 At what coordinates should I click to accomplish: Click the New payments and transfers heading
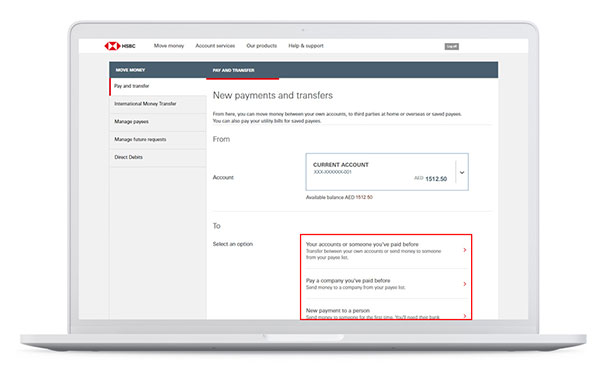click(x=272, y=96)
